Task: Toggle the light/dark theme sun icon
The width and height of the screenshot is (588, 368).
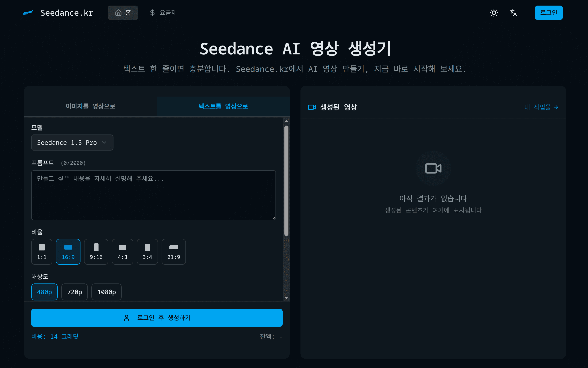Action: pos(494,13)
